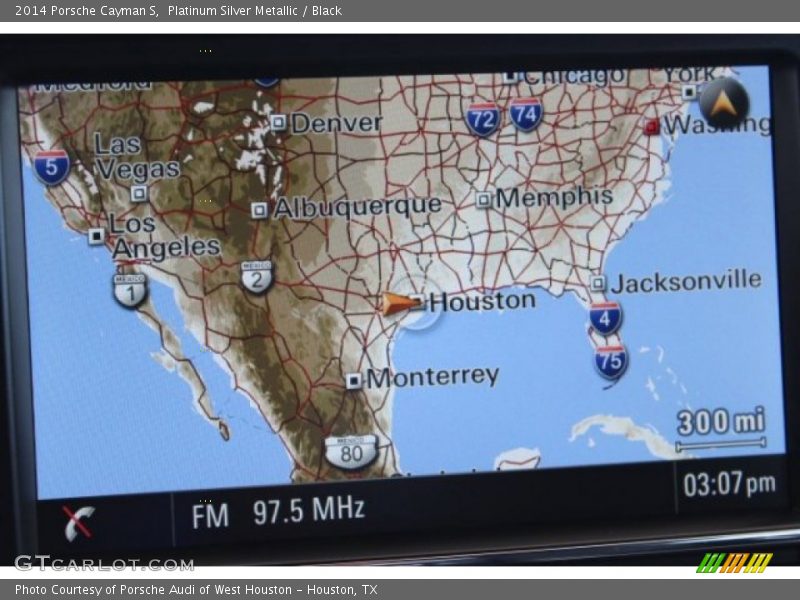This screenshot has height=600, width=800.
Task: Tap the FM 97.5 MHz radio status
Action: click(278, 512)
